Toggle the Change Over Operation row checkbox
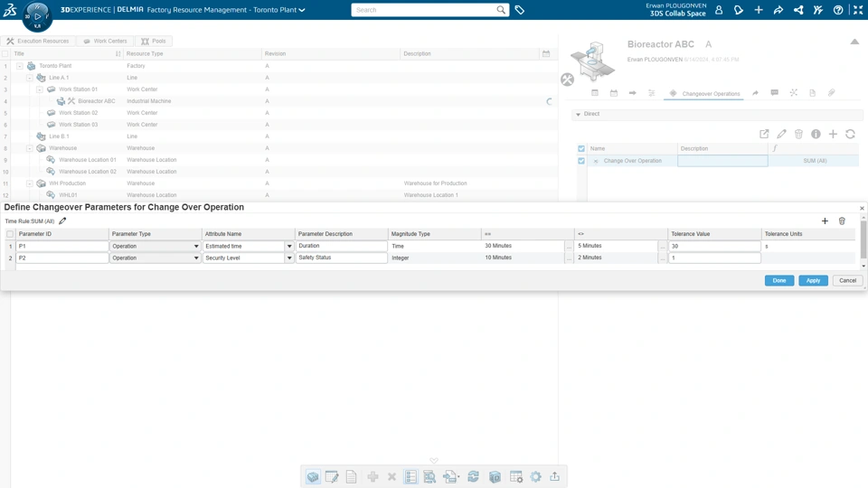868x488 pixels. (581, 161)
